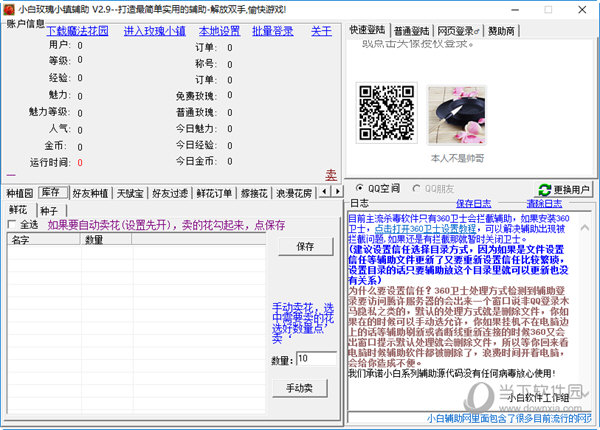Open the 点击打开360卫士设置教程 link

click(x=425, y=229)
